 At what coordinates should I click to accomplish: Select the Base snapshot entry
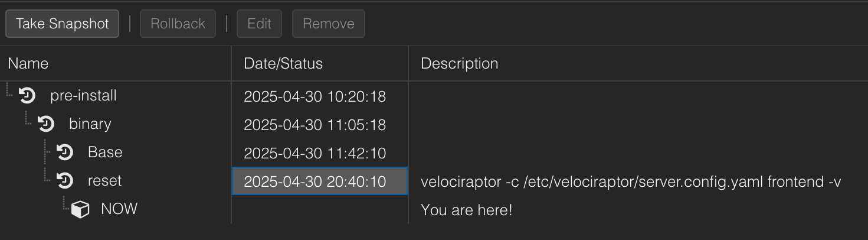[105, 153]
